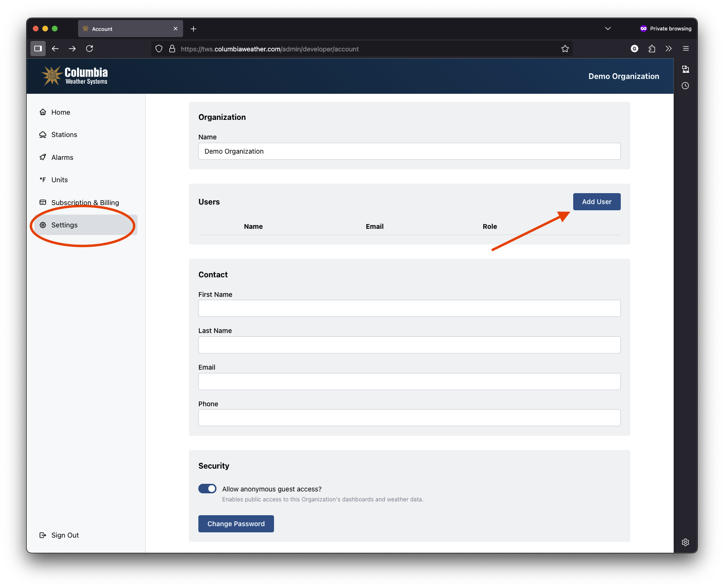The image size is (724, 588).
Task: Click the address bar URL
Action: tap(270, 49)
